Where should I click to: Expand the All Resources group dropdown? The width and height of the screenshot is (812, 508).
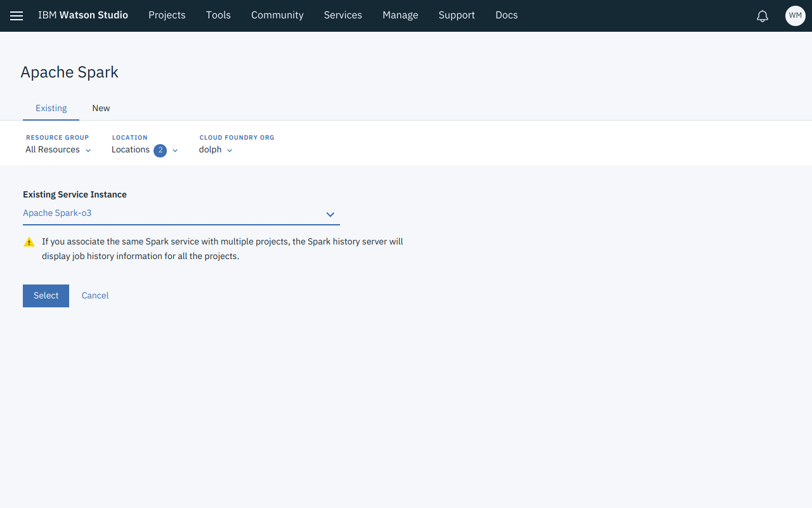[x=58, y=150]
